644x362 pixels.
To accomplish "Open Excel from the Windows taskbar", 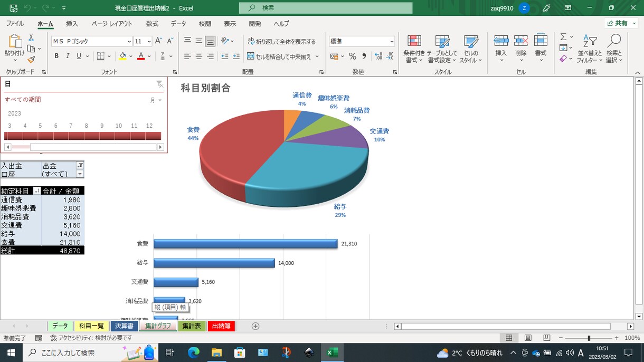I will pyautogui.click(x=332, y=353).
